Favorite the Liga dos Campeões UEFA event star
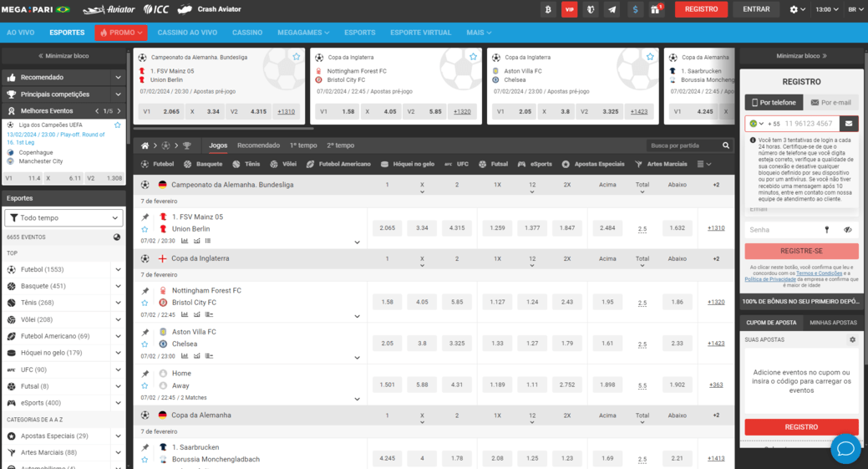The width and height of the screenshot is (868, 469). tap(117, 125)
